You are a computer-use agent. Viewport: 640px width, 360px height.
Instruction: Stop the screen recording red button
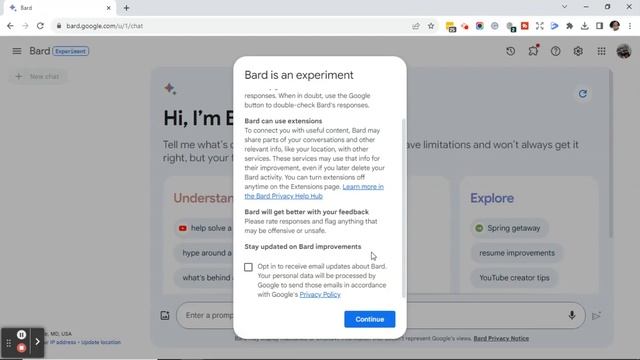coord(22,348)
